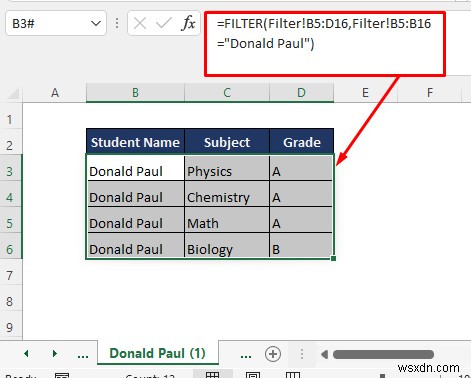Select all cells with corner triangle
This screenshot has width=471, height=378.
coord(13,94)
